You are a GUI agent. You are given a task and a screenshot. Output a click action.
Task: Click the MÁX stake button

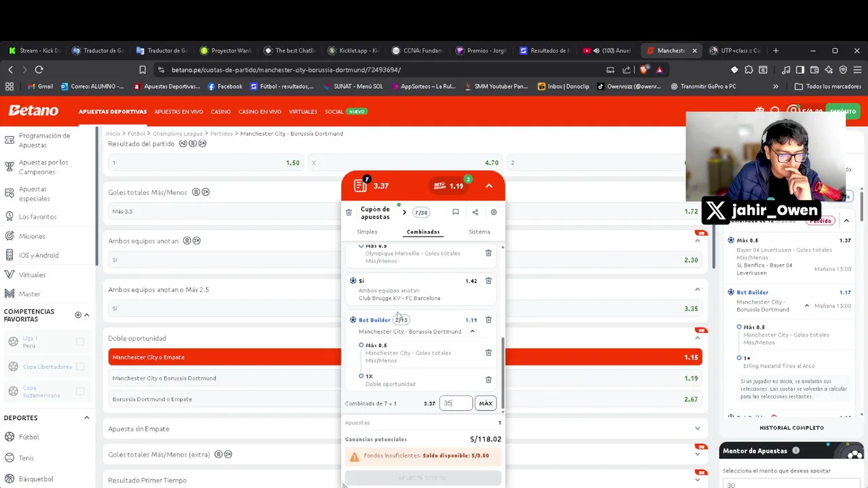click(486, 403)
